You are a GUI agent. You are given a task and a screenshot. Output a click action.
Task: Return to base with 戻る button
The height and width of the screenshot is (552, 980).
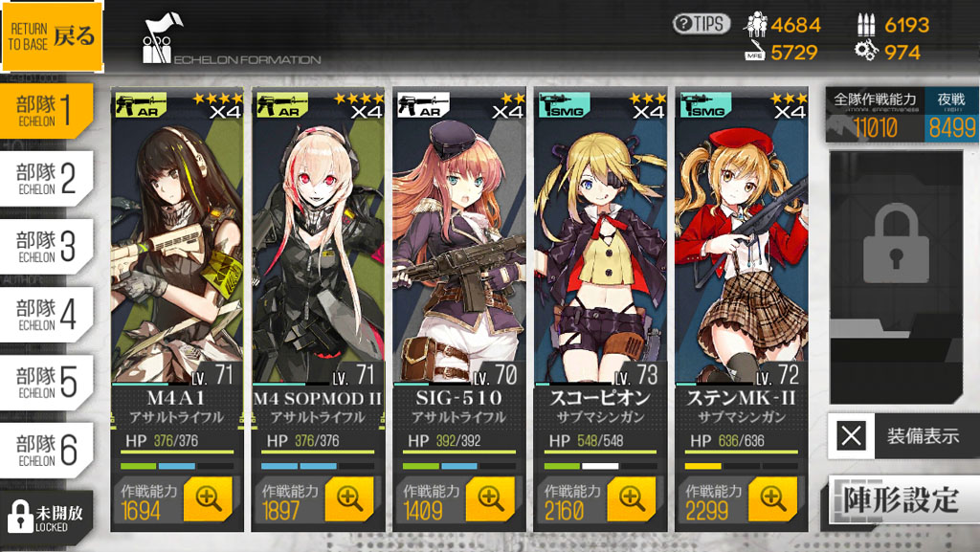click(x=52, y=36)
